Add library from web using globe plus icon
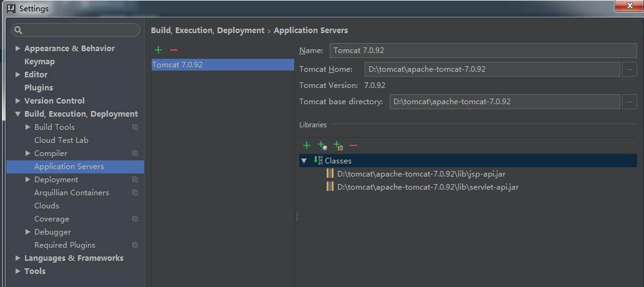644x287 pixels. [322, 145]
